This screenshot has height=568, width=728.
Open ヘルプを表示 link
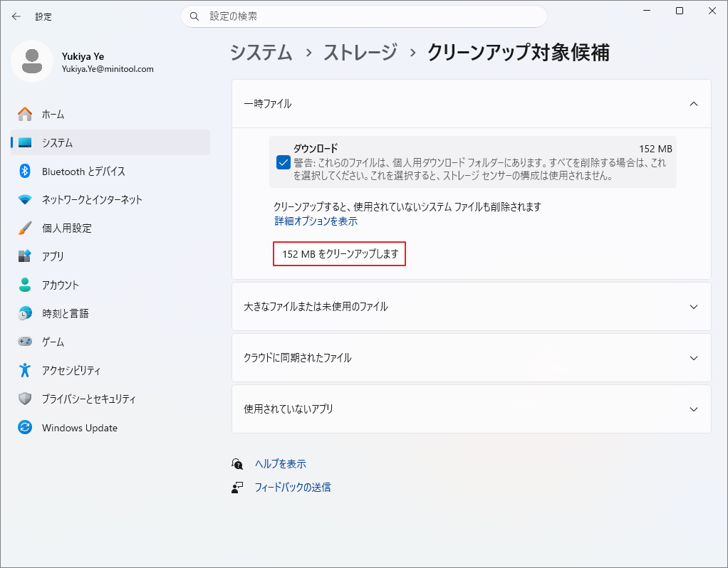pyautogui.click(x=281, y=463)
